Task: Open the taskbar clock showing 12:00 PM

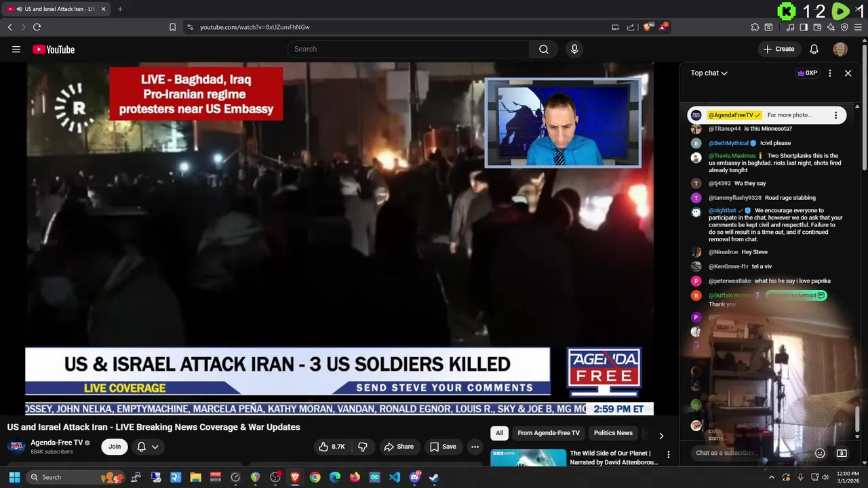Action: (848, 477)
